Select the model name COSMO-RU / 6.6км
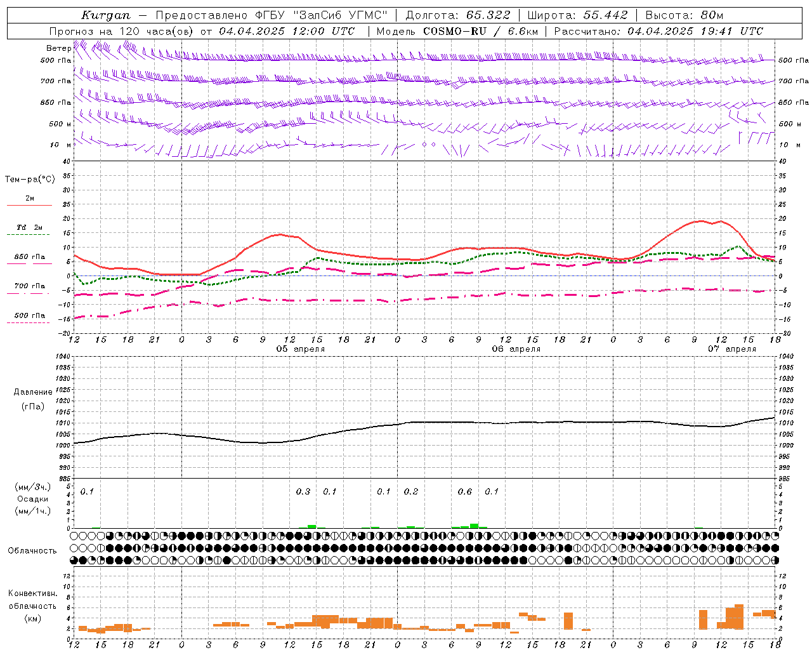The image size is (812, 650). (x=480, y=31)
